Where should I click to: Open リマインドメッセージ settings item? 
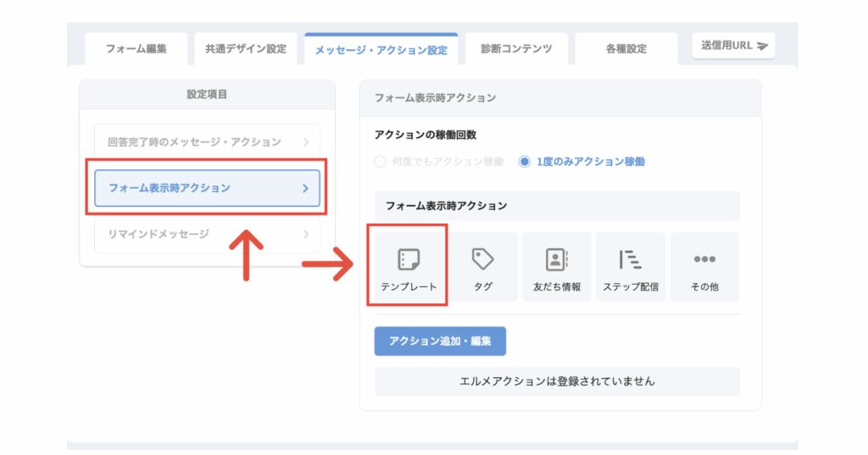pos(207,234)
